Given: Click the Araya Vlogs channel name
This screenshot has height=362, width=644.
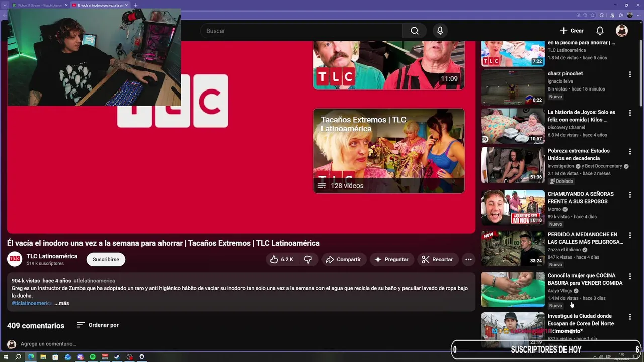Looking at the screenshot, I should click(559, 291).
